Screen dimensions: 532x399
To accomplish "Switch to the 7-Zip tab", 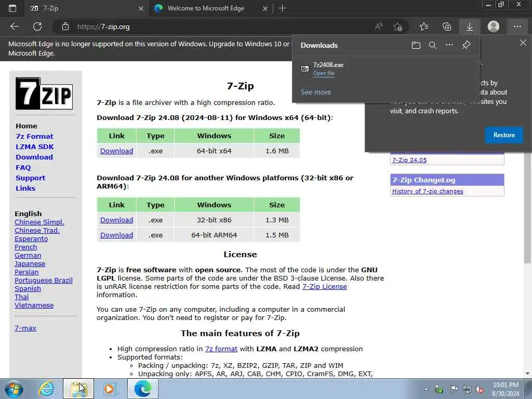I will [x=87, y=8].
